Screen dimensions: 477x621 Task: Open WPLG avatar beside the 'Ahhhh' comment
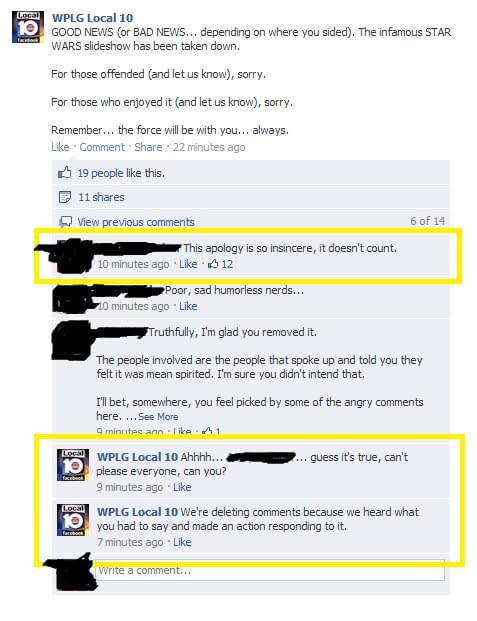73,465
